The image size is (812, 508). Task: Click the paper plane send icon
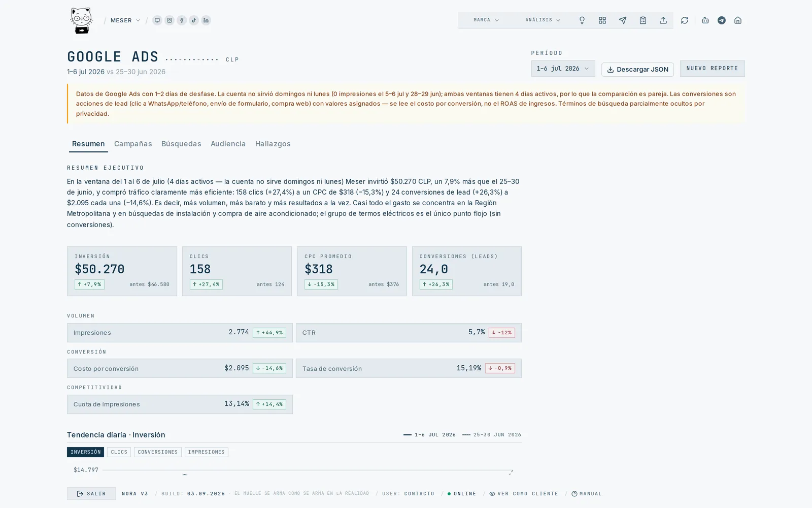tap(623, 20)
